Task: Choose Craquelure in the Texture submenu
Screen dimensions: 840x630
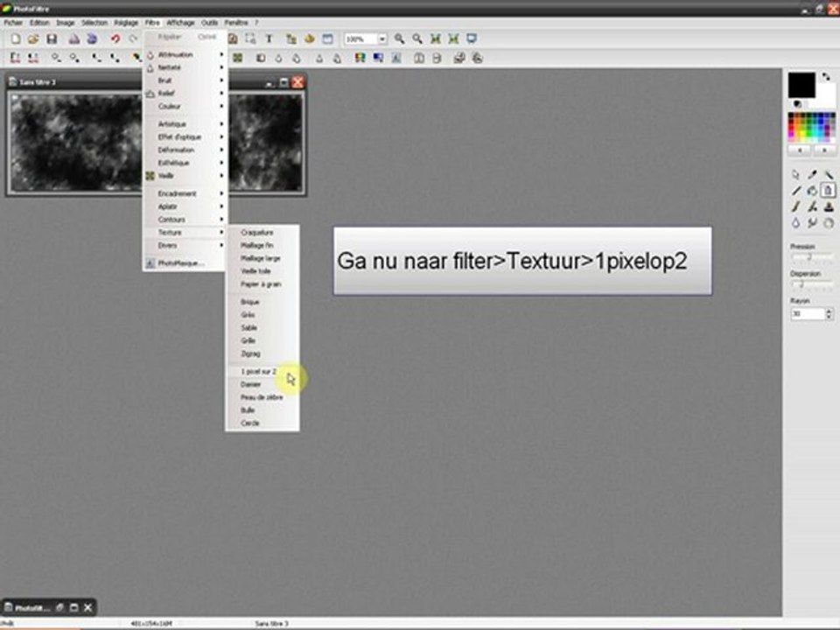Action: (x=262, y=233)
